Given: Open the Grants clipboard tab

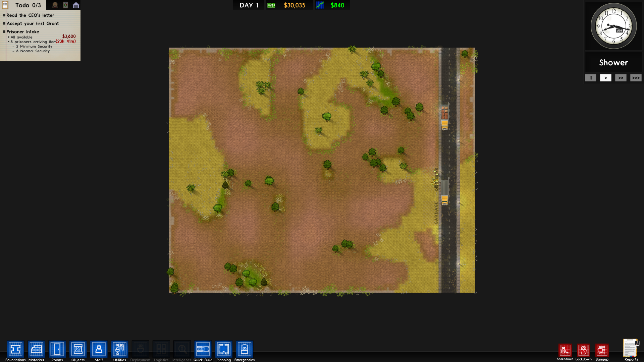Looking at the screenshot, I should pos(66,5).
